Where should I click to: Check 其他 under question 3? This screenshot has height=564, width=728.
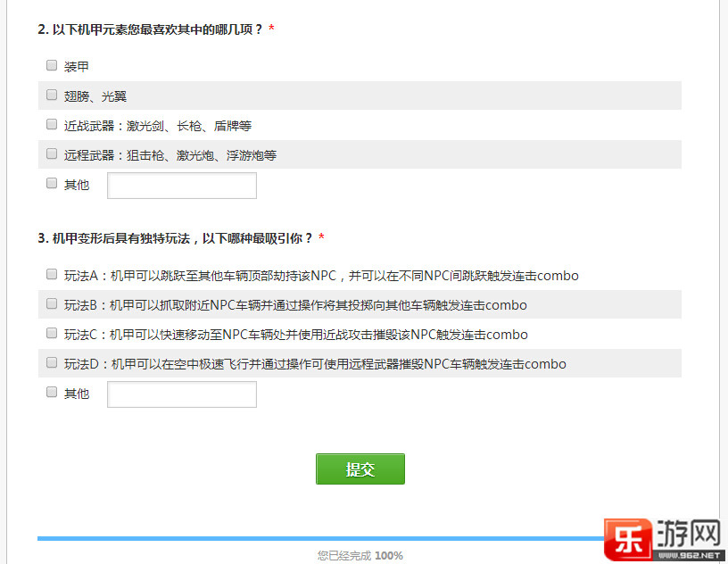pos(52,392)
